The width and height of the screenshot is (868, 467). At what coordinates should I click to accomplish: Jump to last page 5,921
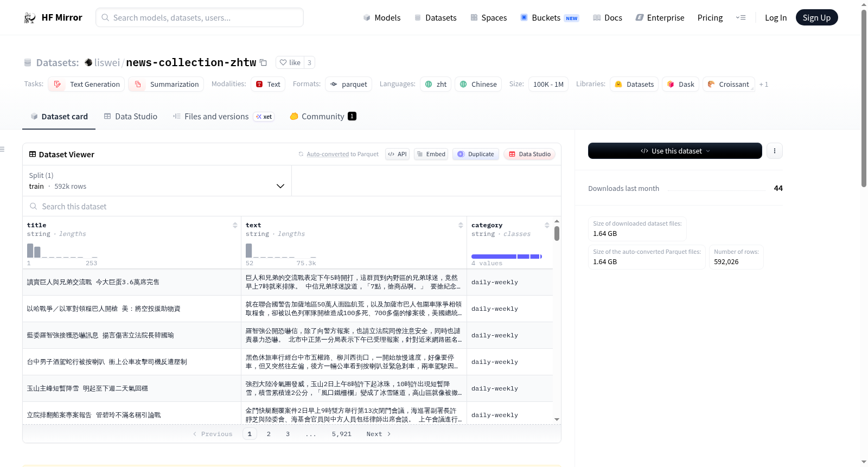(x=342, y=434)
